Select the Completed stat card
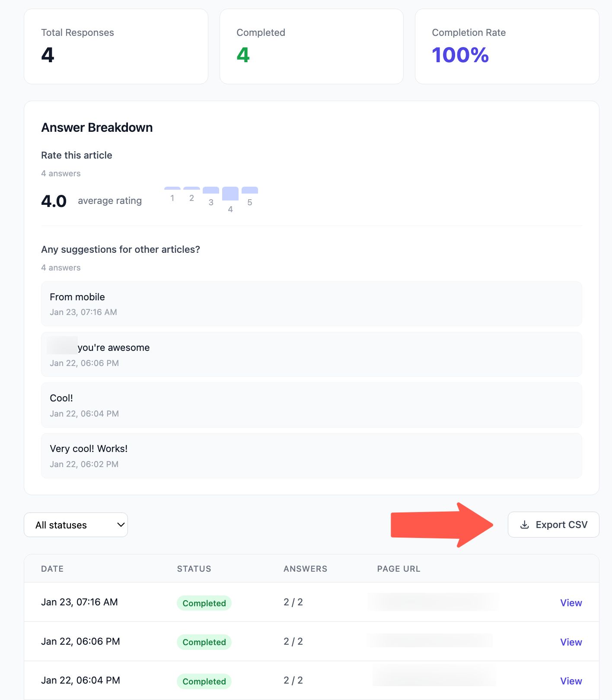Screen dimensions: 612x700 (x=312, y=47)
